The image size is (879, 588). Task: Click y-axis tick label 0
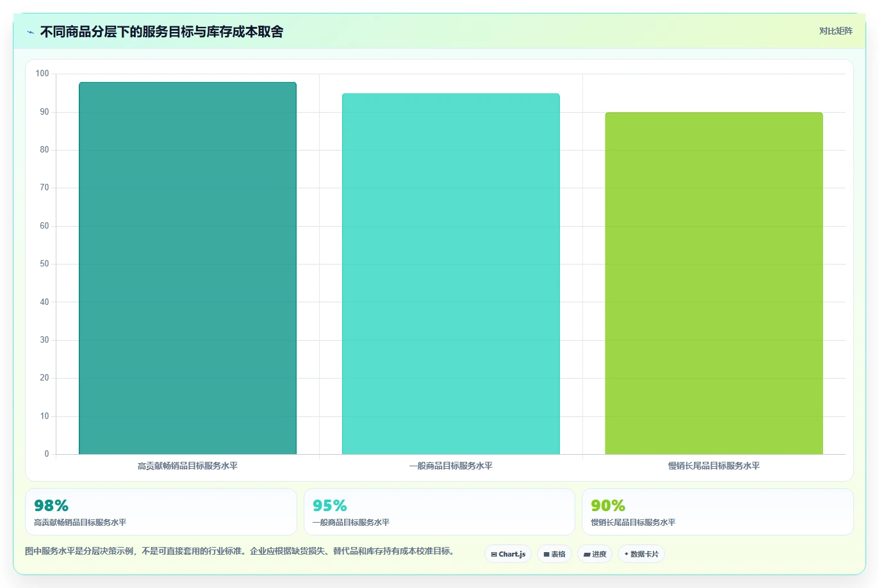pyautogui.click(x=47, y=454)
